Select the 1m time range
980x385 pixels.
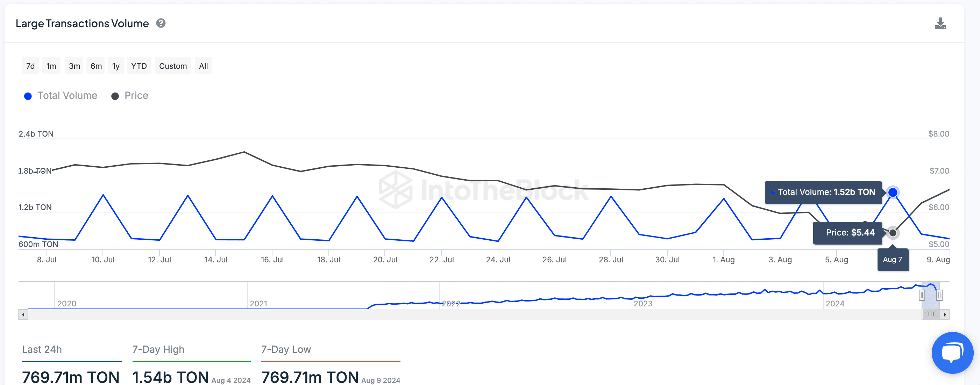[51, 66]
